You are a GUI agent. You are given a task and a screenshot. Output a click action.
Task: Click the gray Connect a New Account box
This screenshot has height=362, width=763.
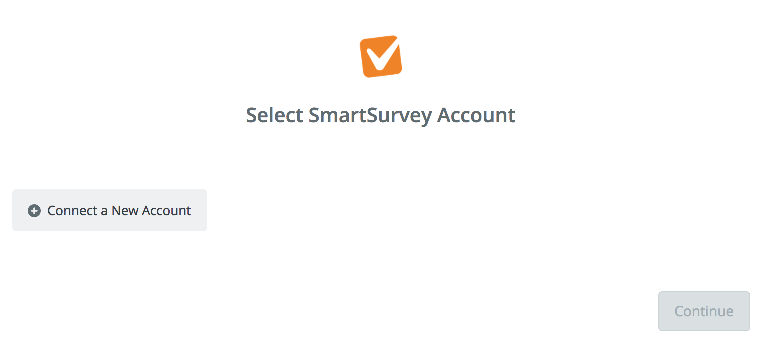click(109, 210)
